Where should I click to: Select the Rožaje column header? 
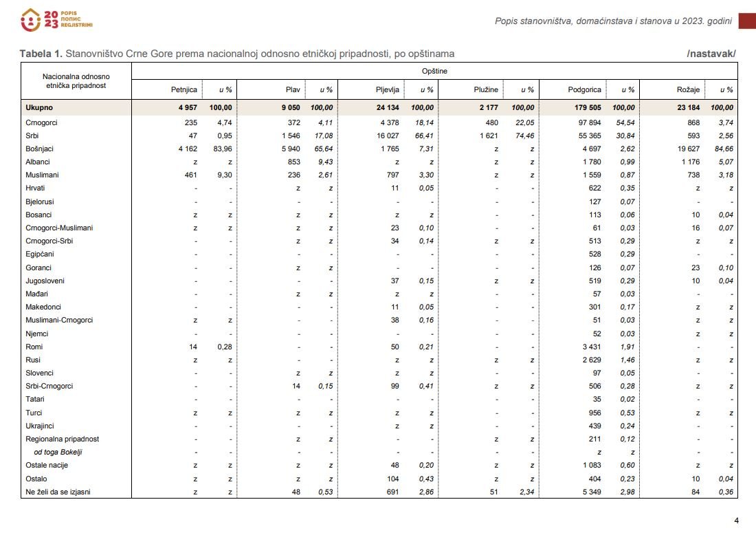coord(688,89)
